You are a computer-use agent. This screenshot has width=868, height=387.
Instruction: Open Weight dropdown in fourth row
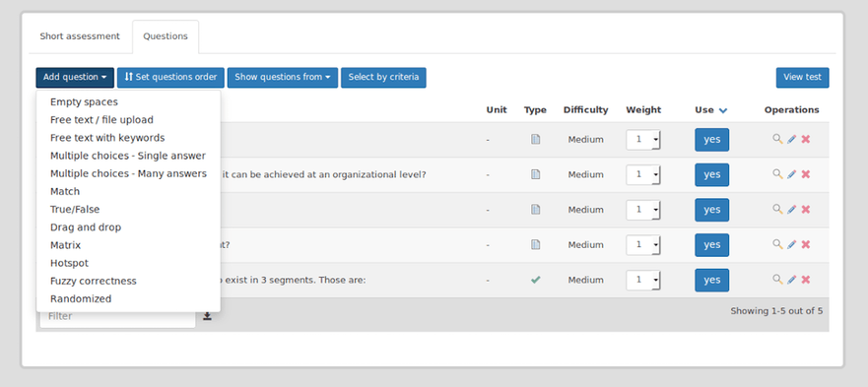[x=643, y=245]
